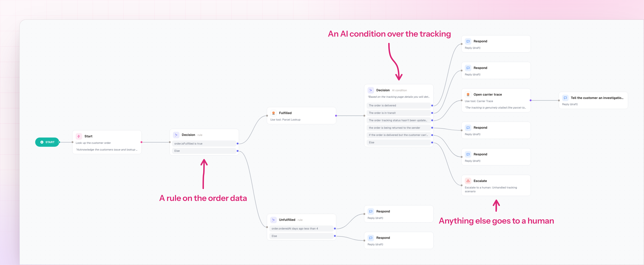This screenshot has width=644, height=265.
Task: Click the Tell the customer node chat icon
Action: coord(565,98)
